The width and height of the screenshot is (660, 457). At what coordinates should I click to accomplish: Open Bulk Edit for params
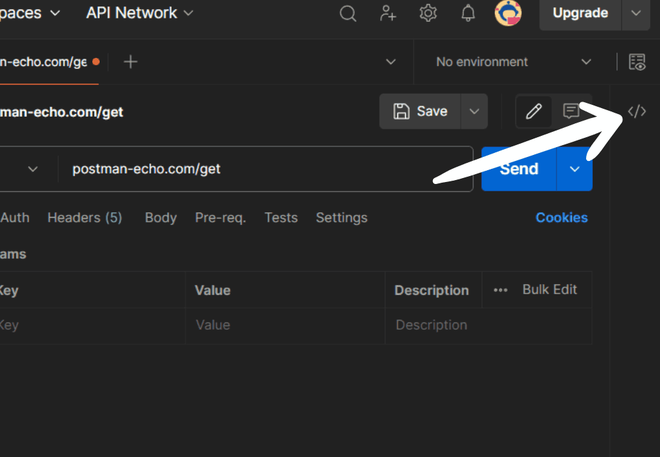tap(549, 290)
